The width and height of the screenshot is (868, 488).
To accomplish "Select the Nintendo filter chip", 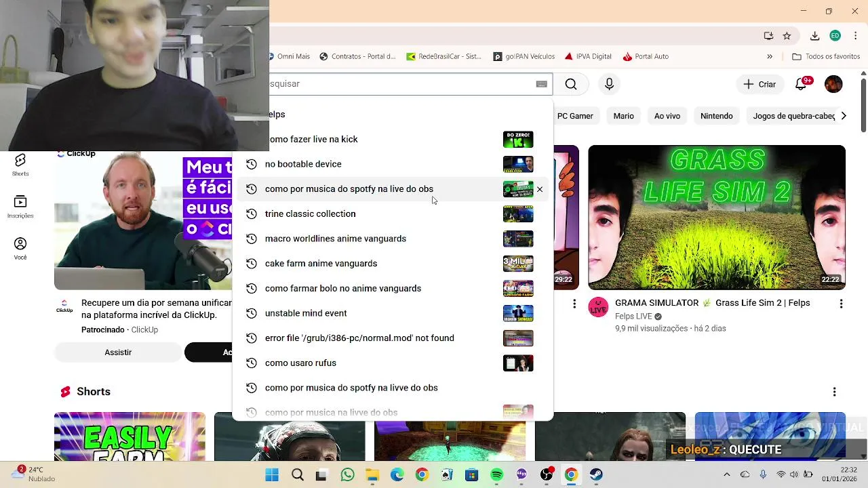I will click(x=716, y=116).
